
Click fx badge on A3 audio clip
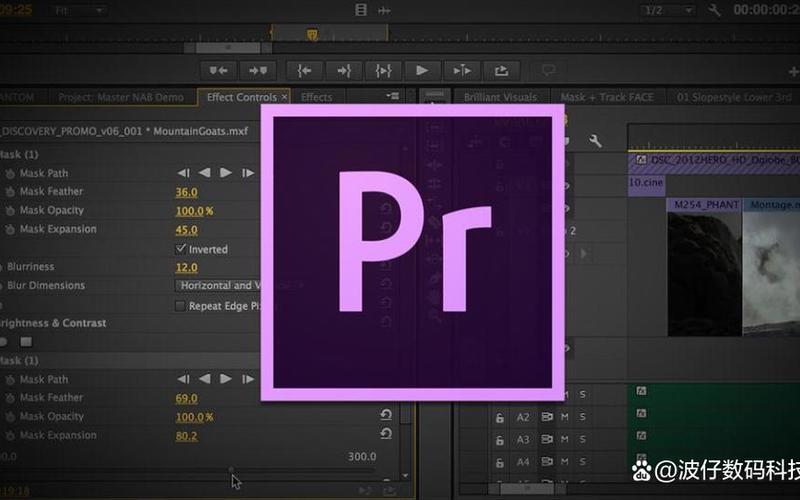641,435
